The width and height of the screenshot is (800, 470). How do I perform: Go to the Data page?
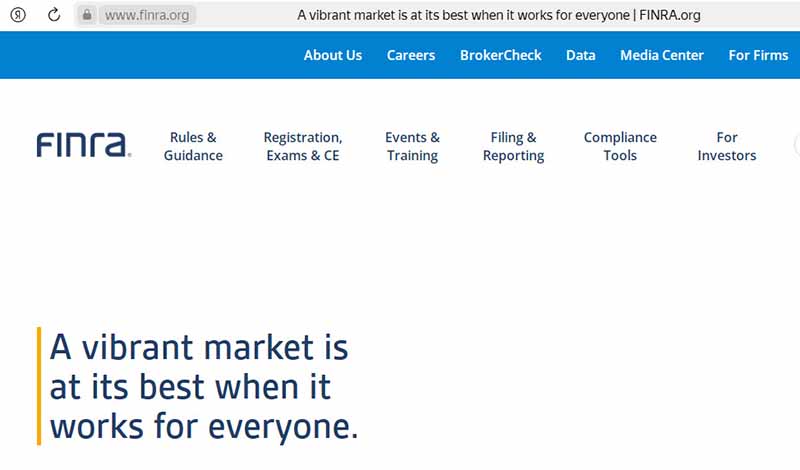coord(581,55)
